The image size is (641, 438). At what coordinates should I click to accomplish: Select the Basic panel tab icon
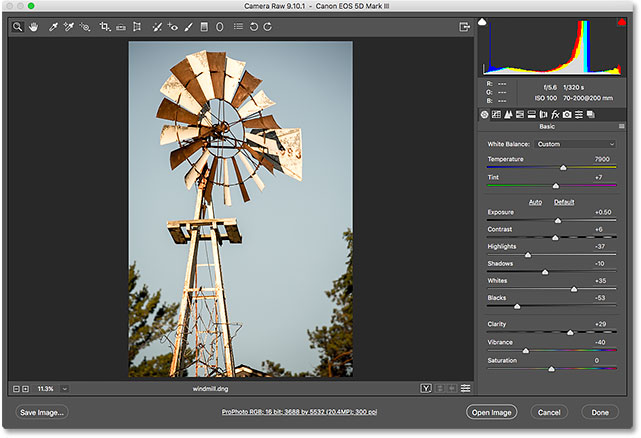point(484,115)
